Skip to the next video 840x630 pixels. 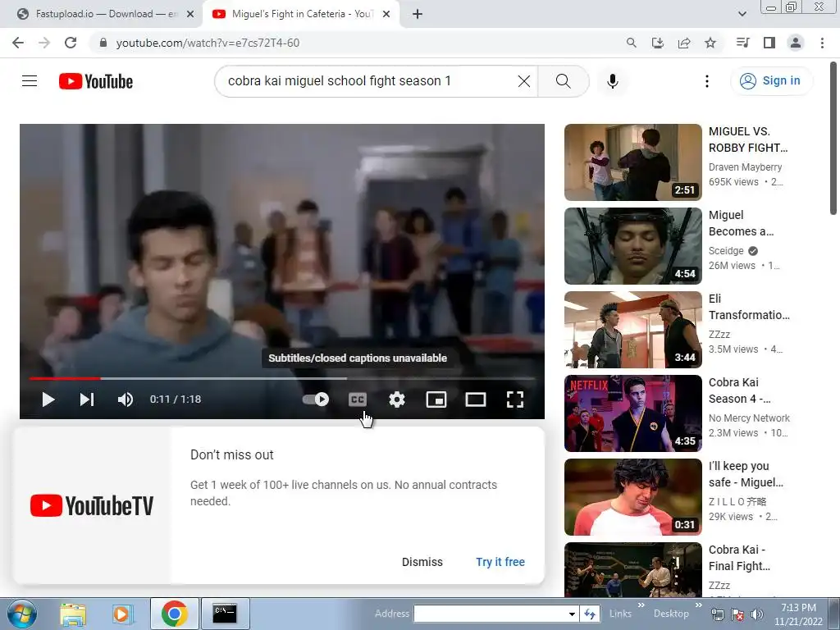click(87, 399)
